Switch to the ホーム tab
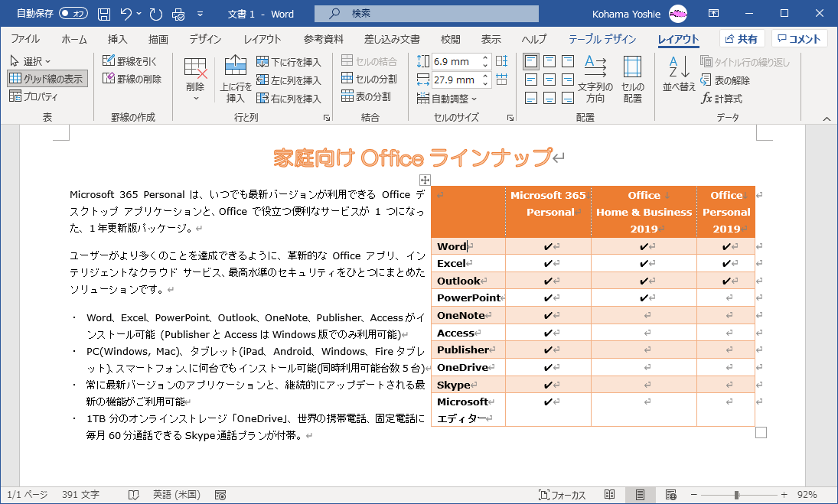Viewport: 838px width, 504px height. pyautogui.click(x=73, y=39)
